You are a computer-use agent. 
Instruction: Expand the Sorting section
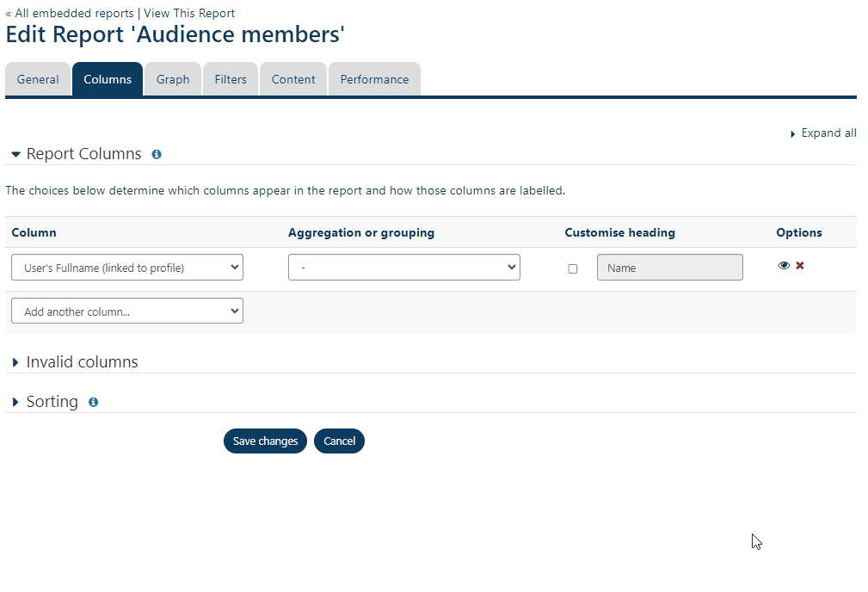click(52, 402)
